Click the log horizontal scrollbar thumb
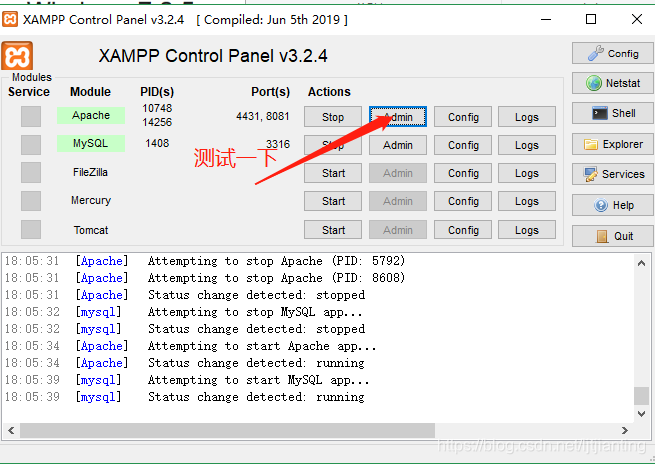655x464 pixels. 227,430
